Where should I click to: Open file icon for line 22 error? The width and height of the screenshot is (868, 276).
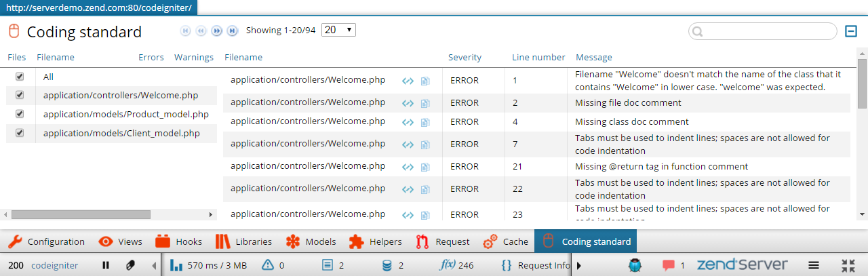[x=425, y=189]
